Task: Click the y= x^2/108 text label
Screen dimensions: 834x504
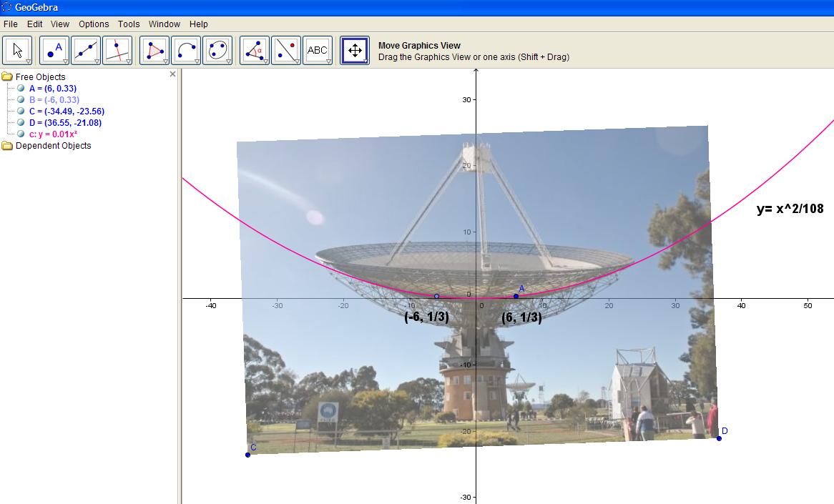Action: (790, 209)
